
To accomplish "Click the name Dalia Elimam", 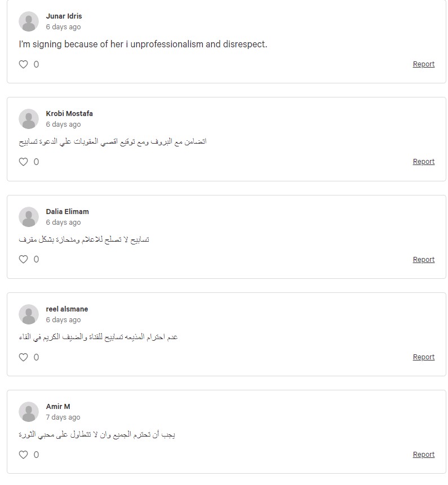I will click(68, 212).
